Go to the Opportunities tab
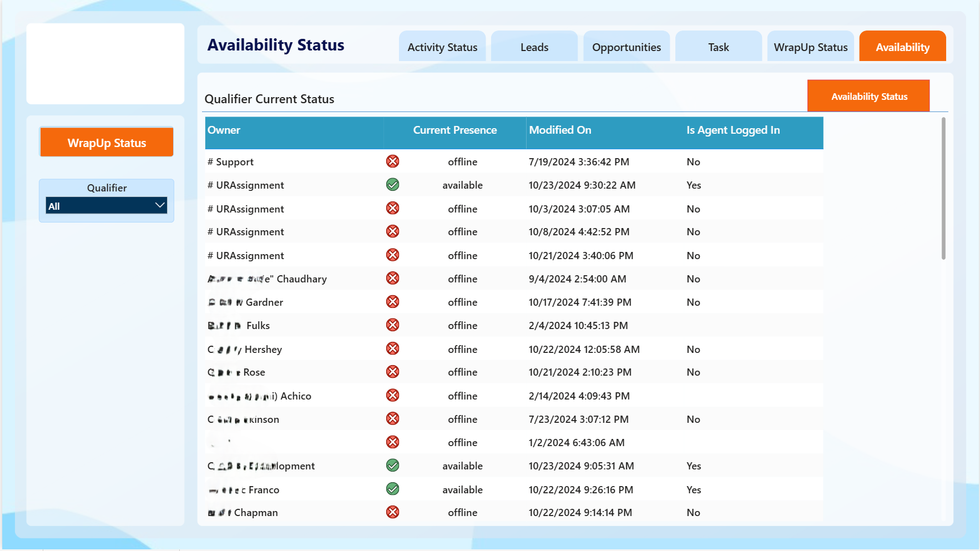Viewport: 980px width, 551px height. pyautogui.click(x=627, y=47)
